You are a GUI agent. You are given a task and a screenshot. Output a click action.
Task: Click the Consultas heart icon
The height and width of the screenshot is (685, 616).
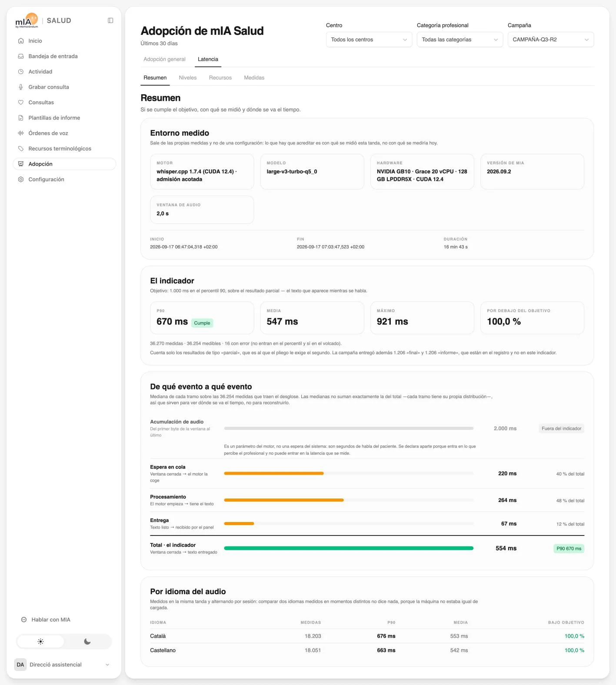click(x=21, y=103)
